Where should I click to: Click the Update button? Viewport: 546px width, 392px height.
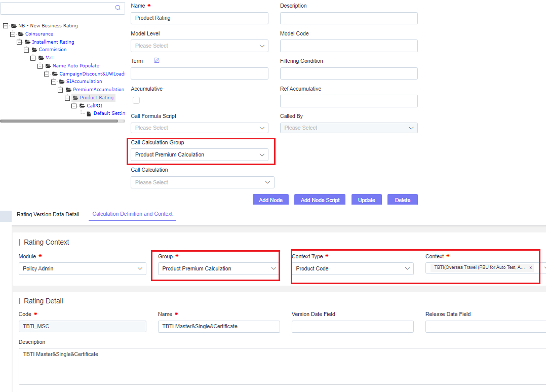tap(367, 200)
